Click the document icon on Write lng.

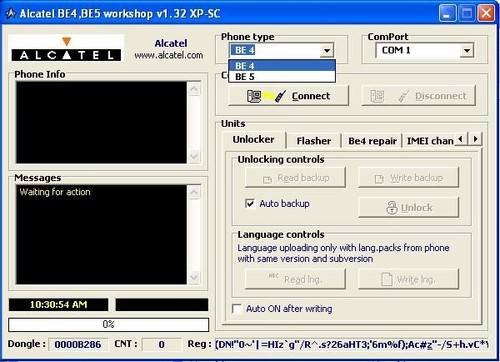(387, 279)
